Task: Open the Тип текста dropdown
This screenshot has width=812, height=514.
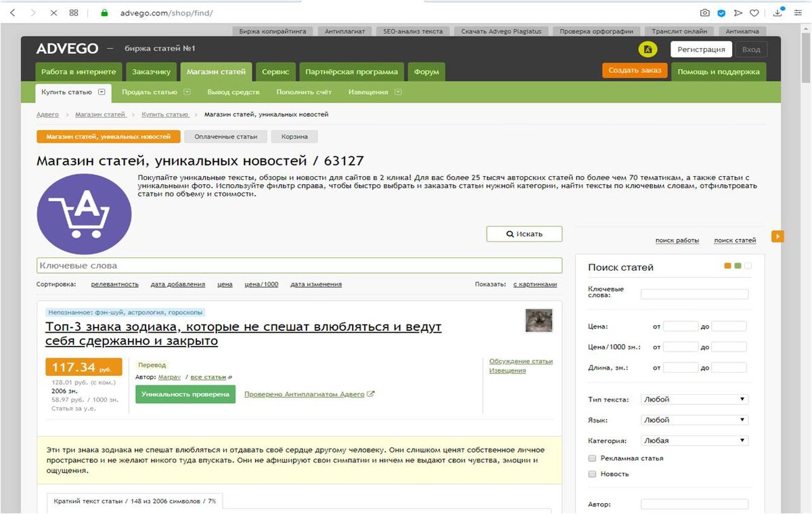Action: click(x=694, y=400)
